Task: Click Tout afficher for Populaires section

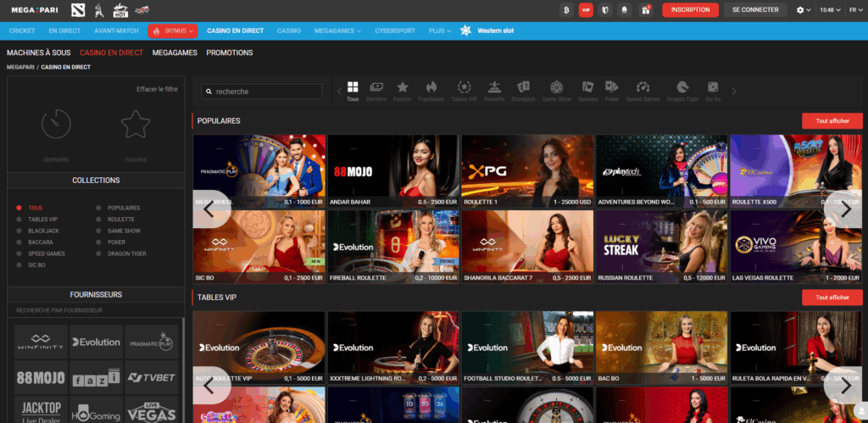Action: point(832,120)
